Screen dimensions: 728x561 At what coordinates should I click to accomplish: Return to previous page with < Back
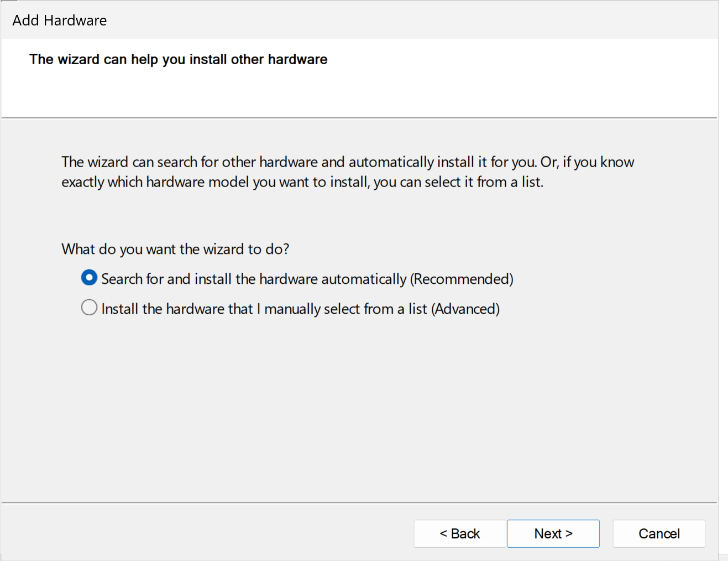[460, 533]
